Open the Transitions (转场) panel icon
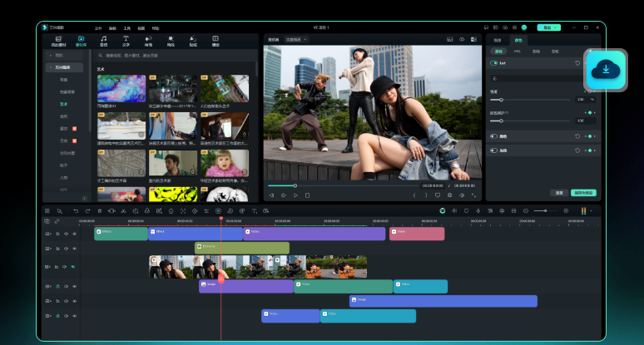Viewport: 644px width, 345px height. [148, 39]
